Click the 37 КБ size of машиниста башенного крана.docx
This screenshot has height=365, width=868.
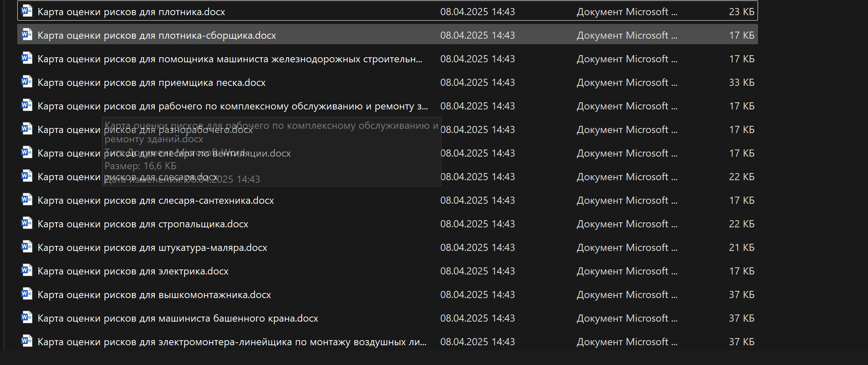pos(742,318)
